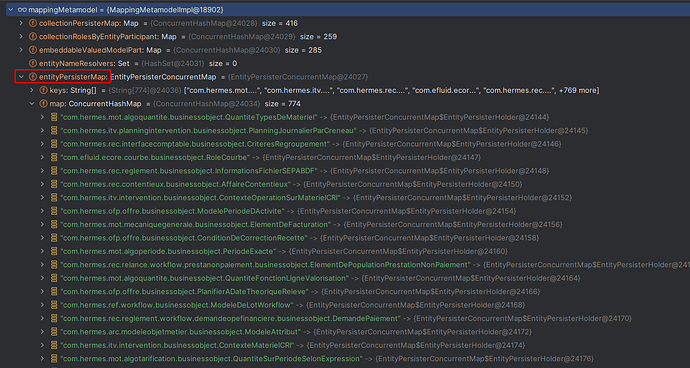690x368 pixels.
Task: Expand the AffaireContentieux entry
Action: 43,184
